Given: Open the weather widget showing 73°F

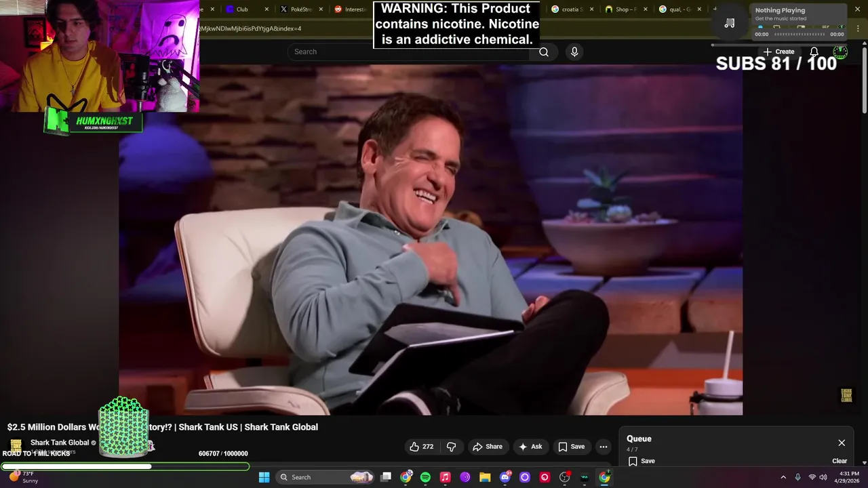Looking at the screenshot, I should pyautogui.click(x=23, y=477).
